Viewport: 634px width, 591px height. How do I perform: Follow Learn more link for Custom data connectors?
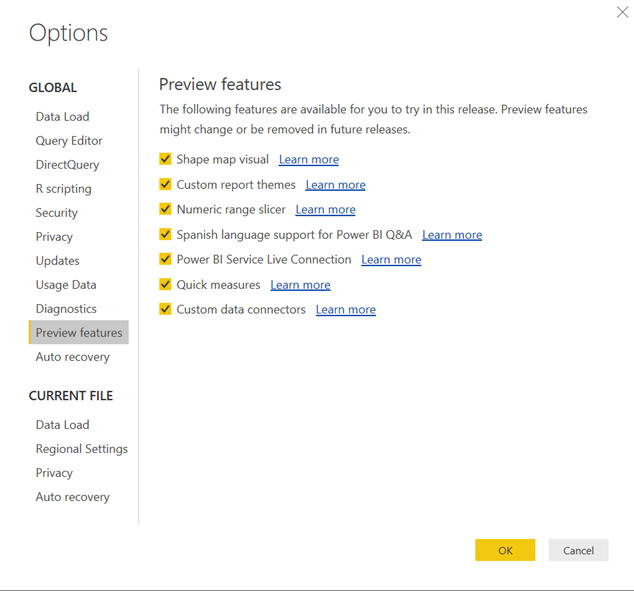click(346, 309)
